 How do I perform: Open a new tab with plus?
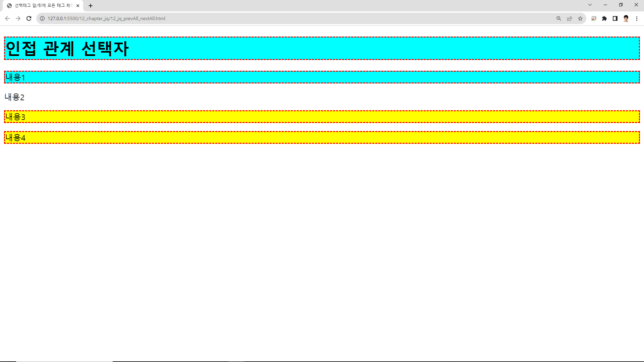click(x=91, y=6)
